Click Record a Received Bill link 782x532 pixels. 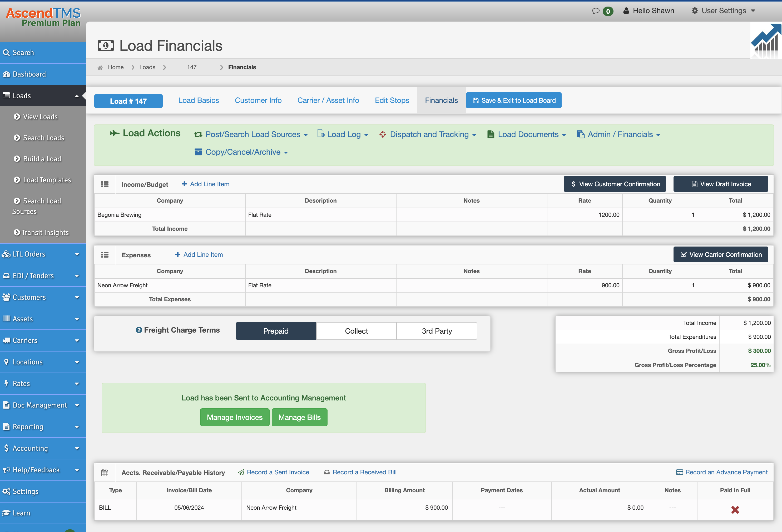[x=360, y=472]
